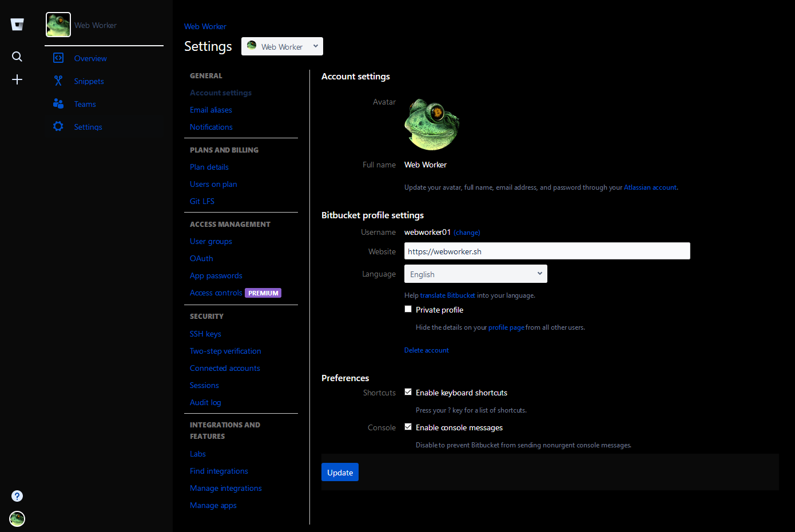
Task: Open the Delete account link
Action: coord(426,350)
